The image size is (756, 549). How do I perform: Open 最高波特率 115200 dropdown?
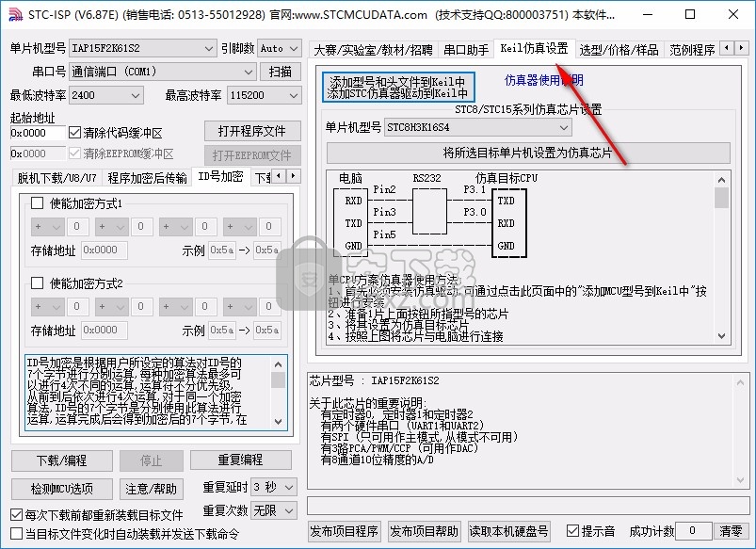(x=265, y=95)
